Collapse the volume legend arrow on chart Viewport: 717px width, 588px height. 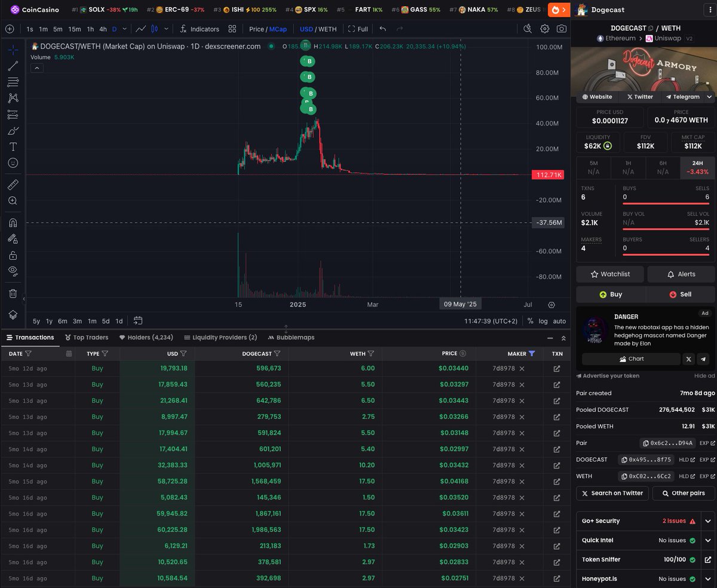[x=36, y=68]
